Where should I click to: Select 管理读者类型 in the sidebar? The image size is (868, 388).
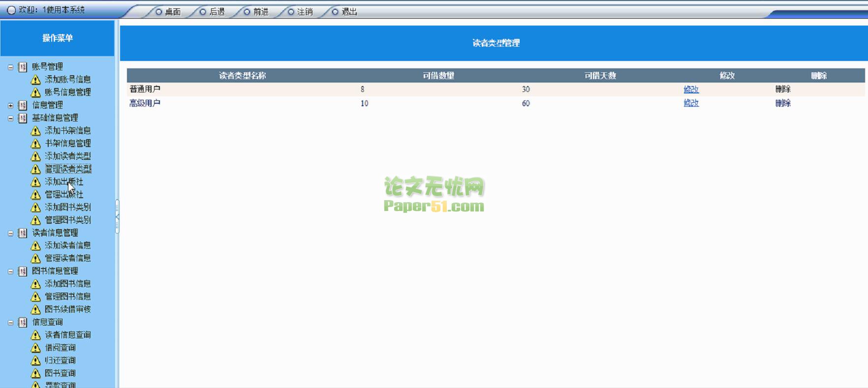(x=68, y=169)
